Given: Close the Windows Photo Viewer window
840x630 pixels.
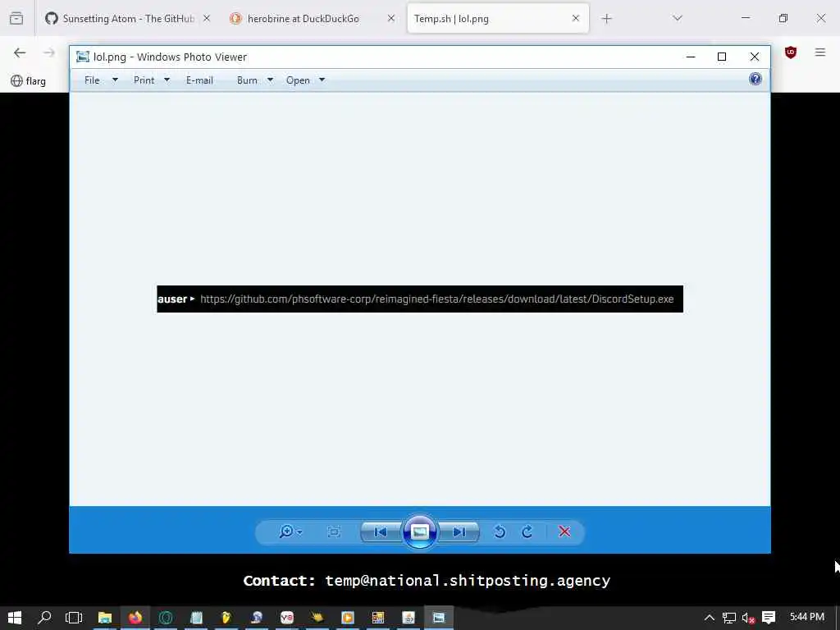Looking at the screenshot, I should [755, 57].
